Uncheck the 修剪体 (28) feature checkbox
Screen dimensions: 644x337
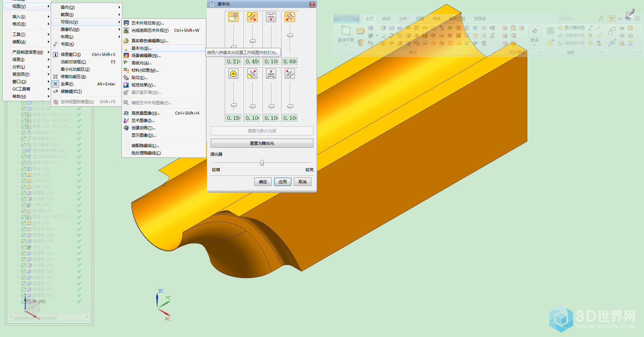[23, 229]
